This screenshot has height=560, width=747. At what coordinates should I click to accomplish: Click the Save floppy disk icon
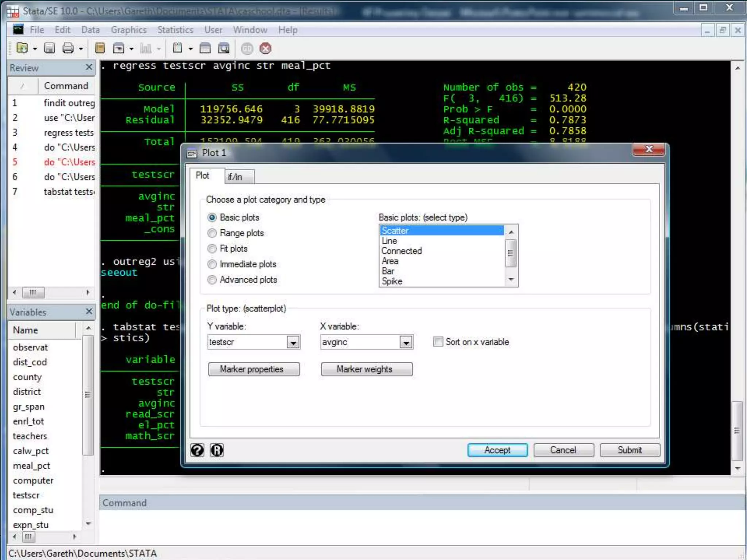coord(49,48)
